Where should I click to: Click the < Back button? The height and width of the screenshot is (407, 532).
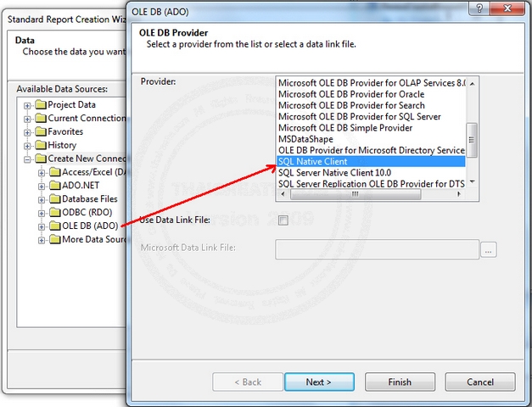[248, 382]
